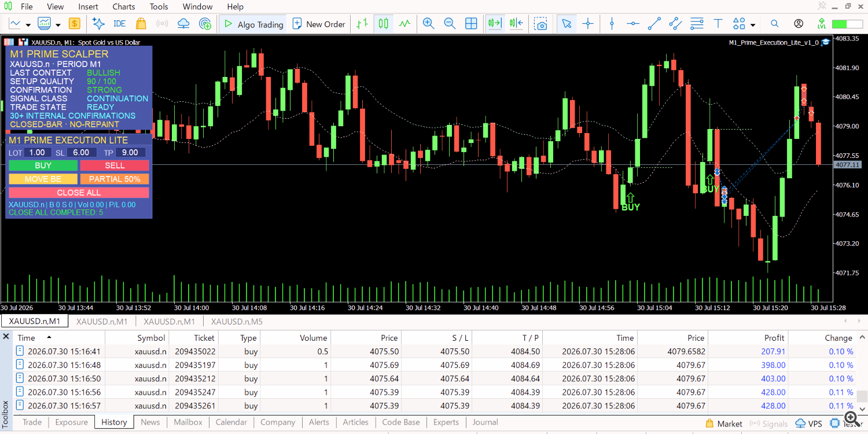Image resolution: width=868 pixels, height=434 pixels.
Task: Open the chart profiles icon
Action: (x=45, y=24)
